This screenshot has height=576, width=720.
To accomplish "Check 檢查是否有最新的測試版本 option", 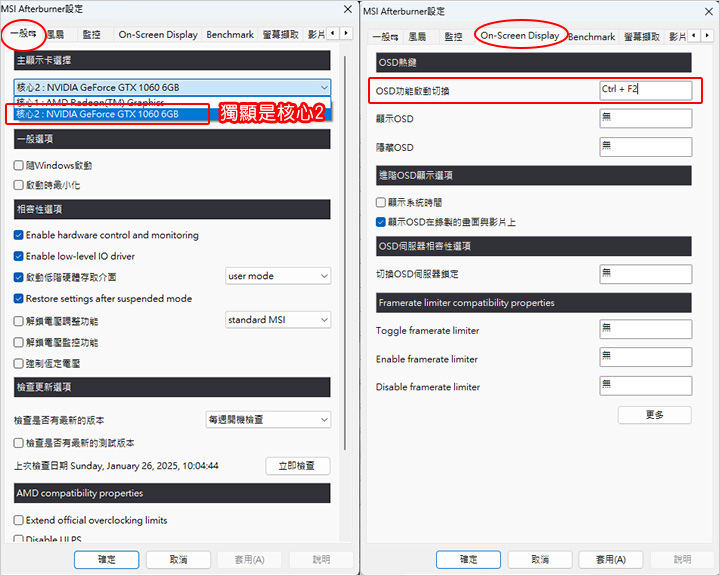I will click(x=18, y=443).
